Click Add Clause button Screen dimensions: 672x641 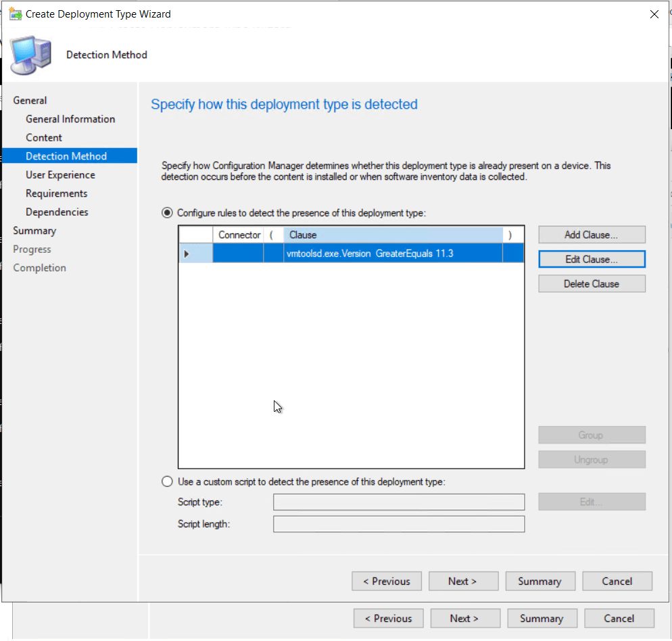[x=592, y=235]
